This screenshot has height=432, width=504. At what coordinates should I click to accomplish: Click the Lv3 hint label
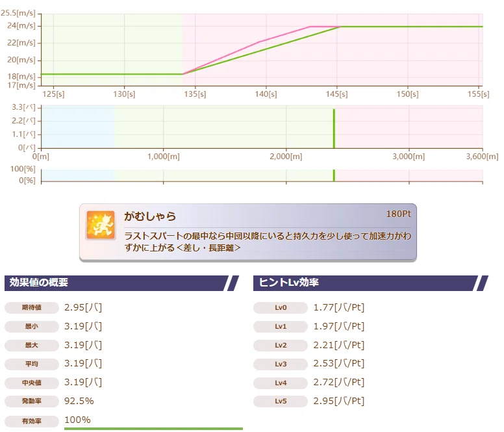[x=281, y=364]
